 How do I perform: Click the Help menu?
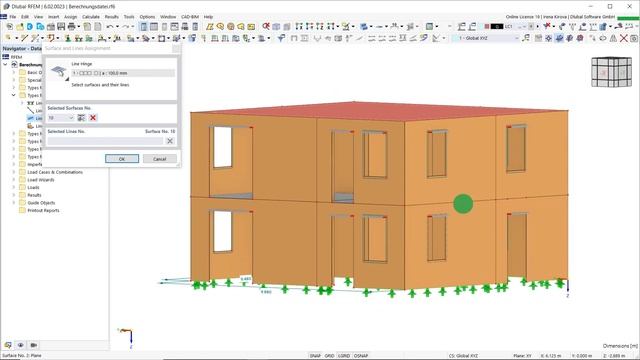click(208, 17)
